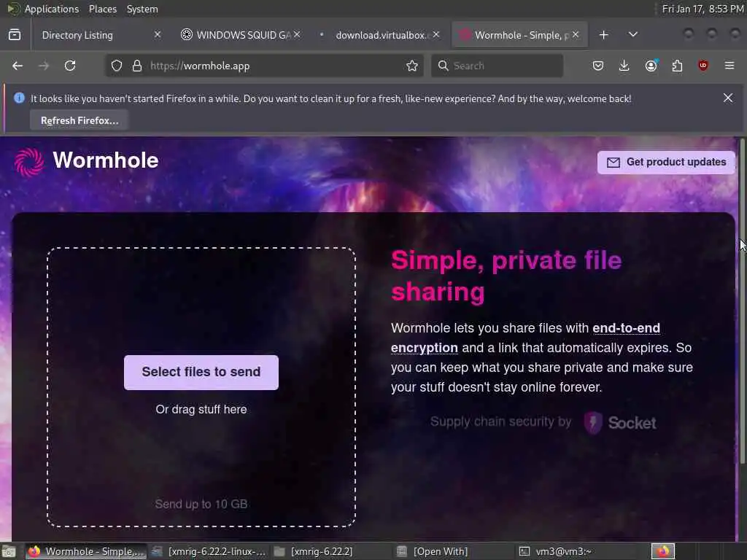Image resolution: width=747 pixels, height=560 pixels.
Task: Click the Socket shield logo
Action: [593, 423]
